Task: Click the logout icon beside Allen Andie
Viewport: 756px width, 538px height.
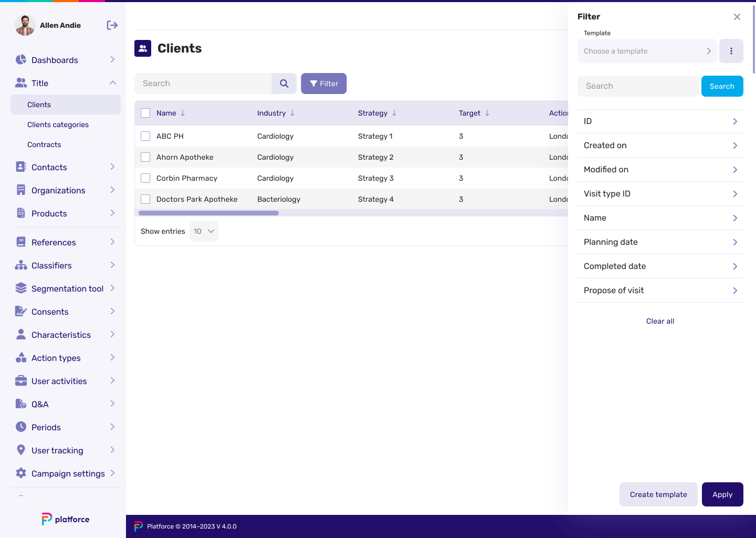Action: click(x=112, y=25)
